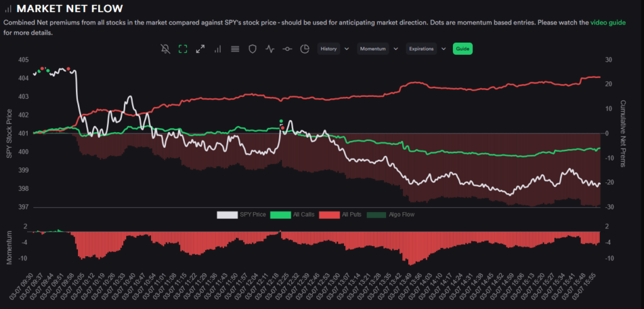644x309 pixels.
Task: Expand the History dropdown chevron
Action: pos(347,49)
